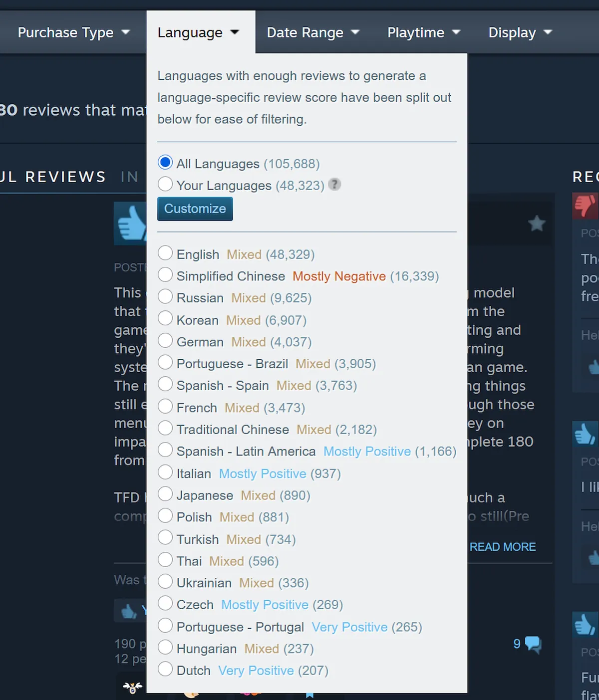
Task: Open the Display filter dropdown
Action: [x=520, y=32]
